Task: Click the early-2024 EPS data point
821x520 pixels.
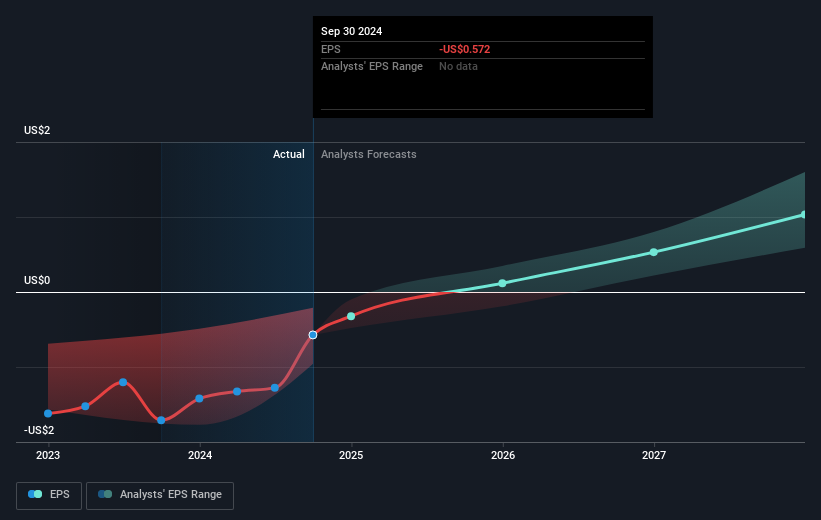Action: click(x=199, y=399)
